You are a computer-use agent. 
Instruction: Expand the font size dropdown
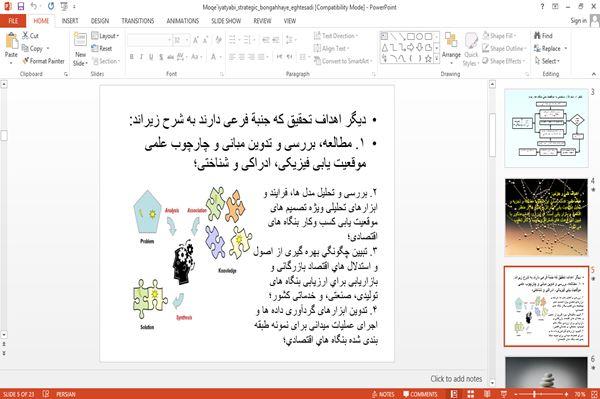(x=187, y=40)
